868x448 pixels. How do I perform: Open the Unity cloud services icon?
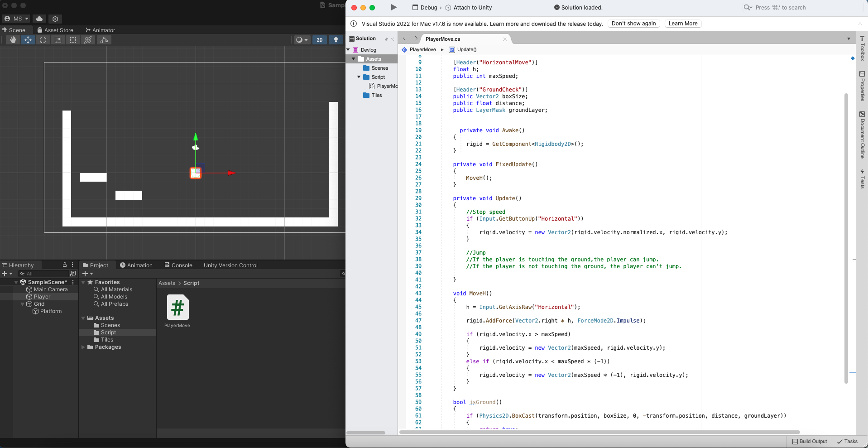39,19
